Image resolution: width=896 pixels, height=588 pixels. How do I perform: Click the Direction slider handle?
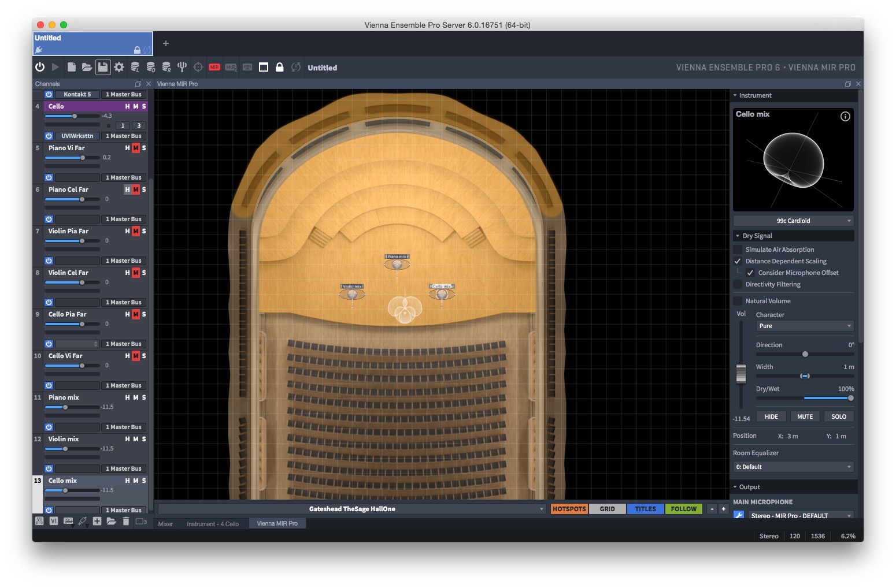pyautogui.click(x=805, y=354)
